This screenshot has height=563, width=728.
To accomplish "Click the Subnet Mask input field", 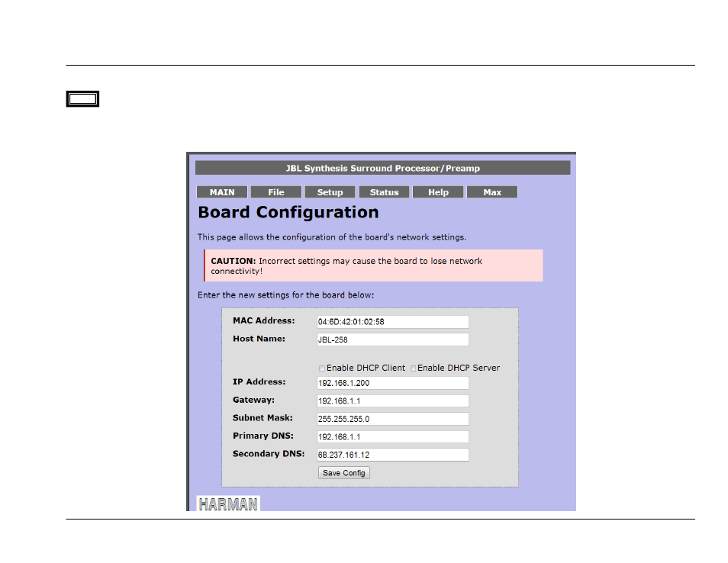I will [x=393, y=419].
